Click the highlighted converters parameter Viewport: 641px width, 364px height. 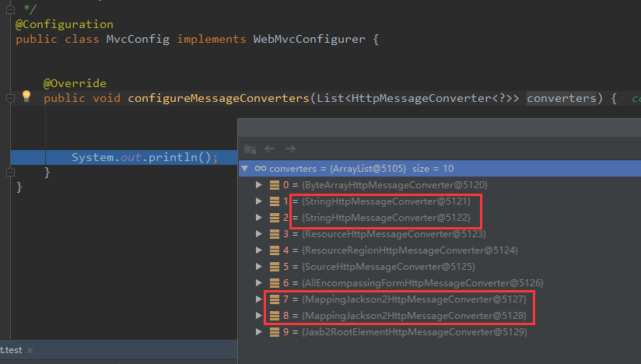(562, 98)
